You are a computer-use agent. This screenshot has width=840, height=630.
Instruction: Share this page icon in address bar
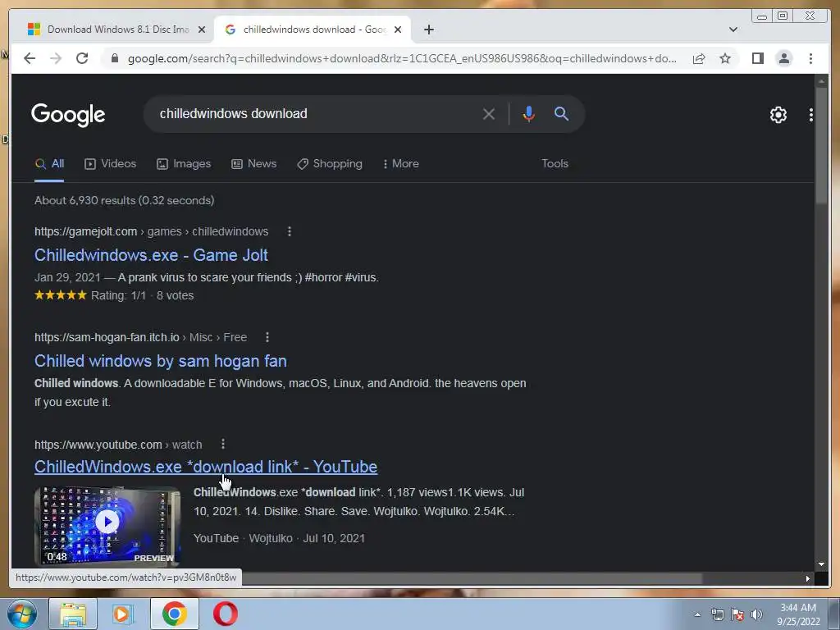coord(699,58)
